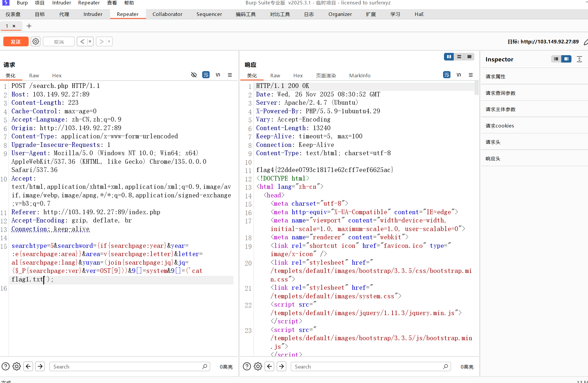
Task: Switch to side-by-side request/response layout
Action: (x=449, y=57)
